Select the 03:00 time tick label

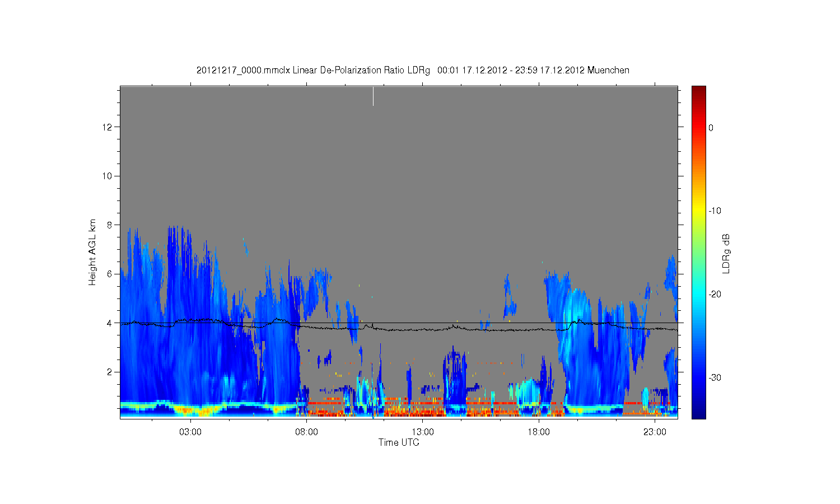190,432
